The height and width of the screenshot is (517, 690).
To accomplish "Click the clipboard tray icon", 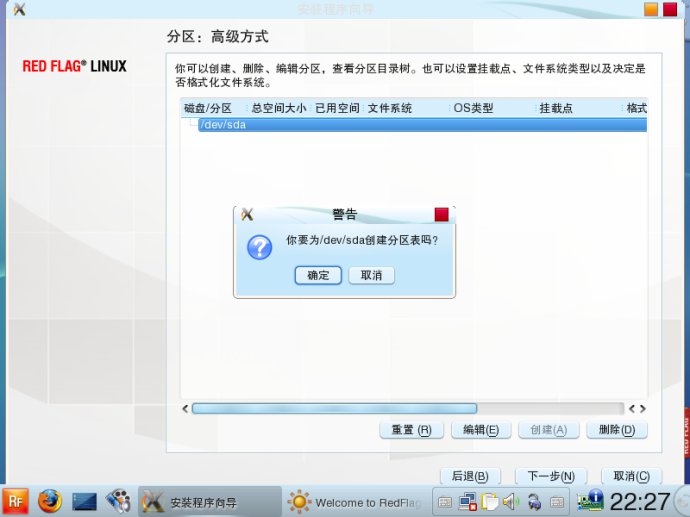I will (489, 502).
